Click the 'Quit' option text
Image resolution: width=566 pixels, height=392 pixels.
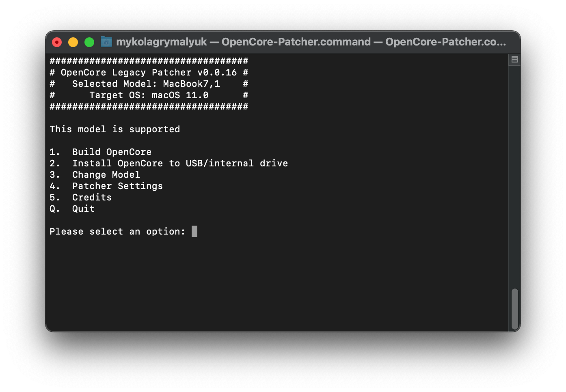pos(83,209)
